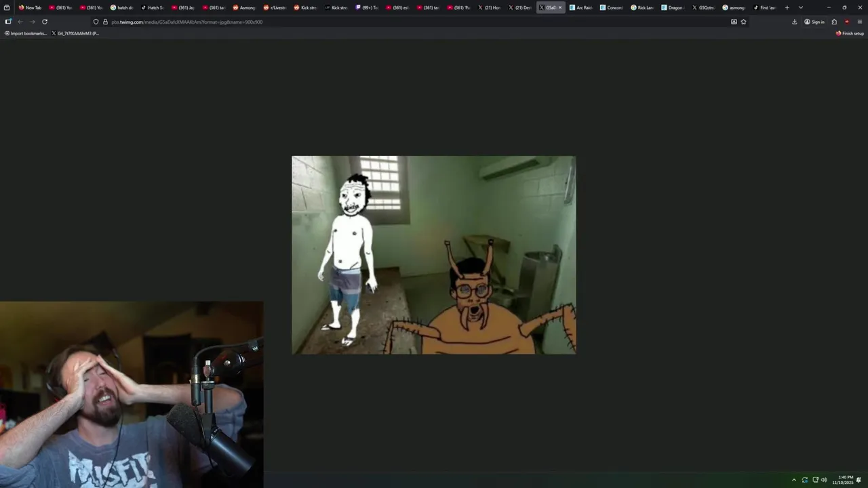Open the Arc Raiders tab

click(x=580, y=7)
